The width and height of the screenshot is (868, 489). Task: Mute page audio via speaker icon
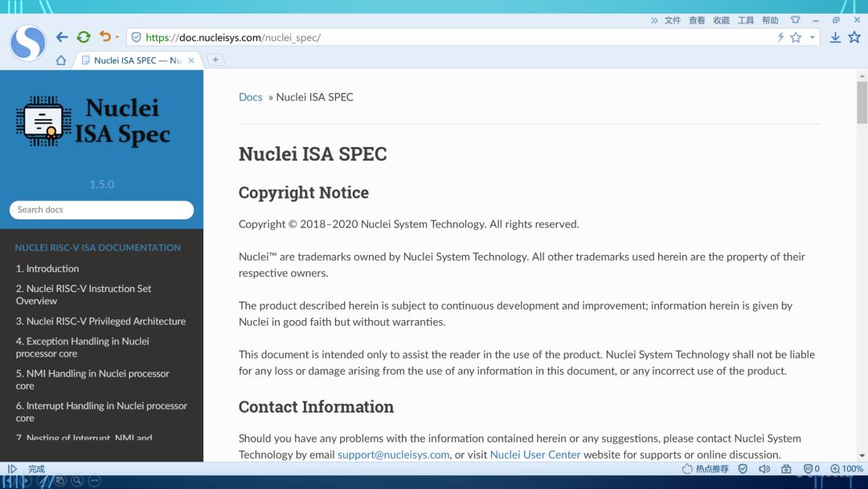[765, 469]
